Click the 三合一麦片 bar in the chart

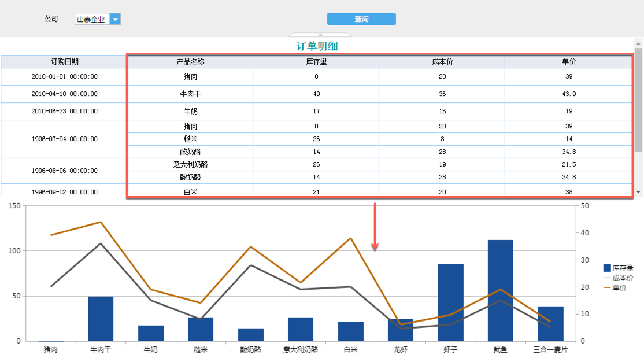(551, 324)
